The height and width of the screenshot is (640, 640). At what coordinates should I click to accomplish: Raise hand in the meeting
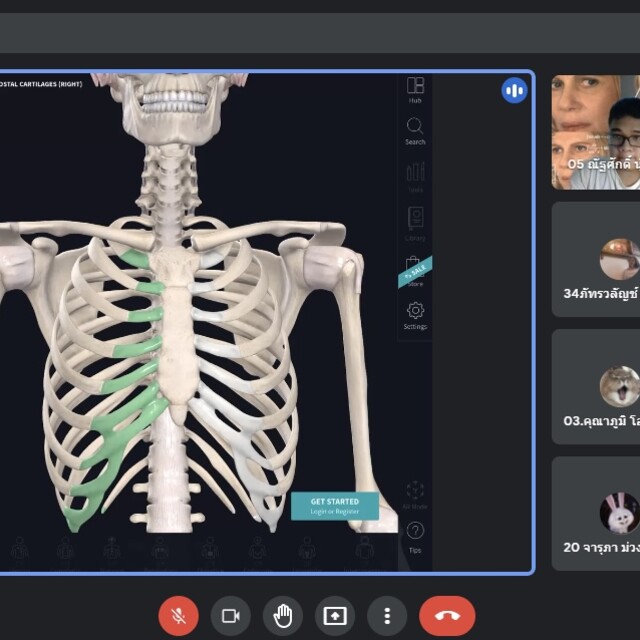coord(283,616)
